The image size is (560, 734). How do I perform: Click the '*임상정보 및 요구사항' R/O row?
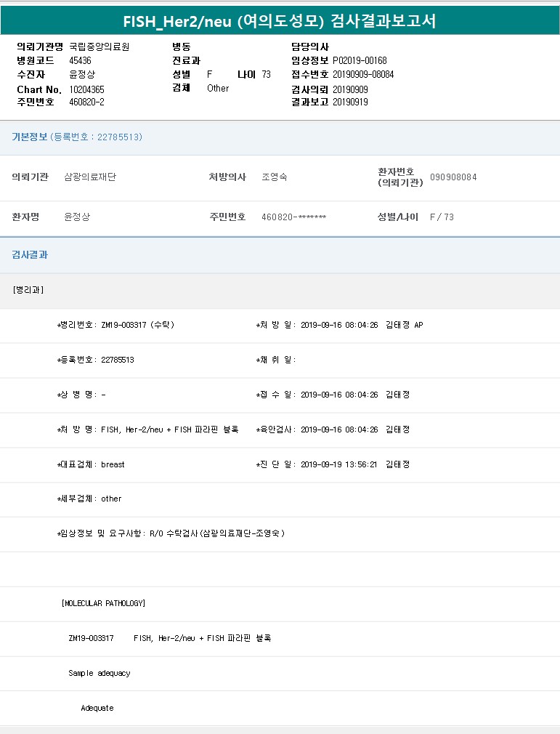[171, 533]
